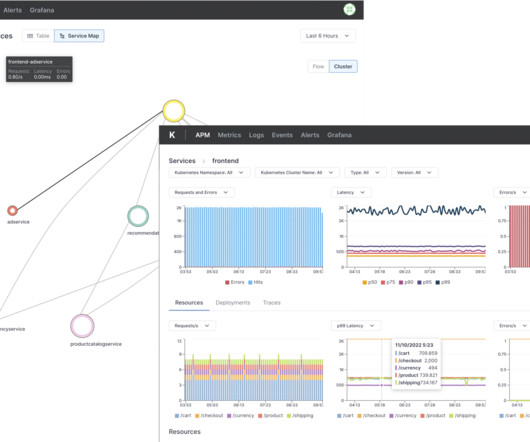530x442 pixels.
Task: Click the /currency 494 tooltip row
Action: click(416, 368)
